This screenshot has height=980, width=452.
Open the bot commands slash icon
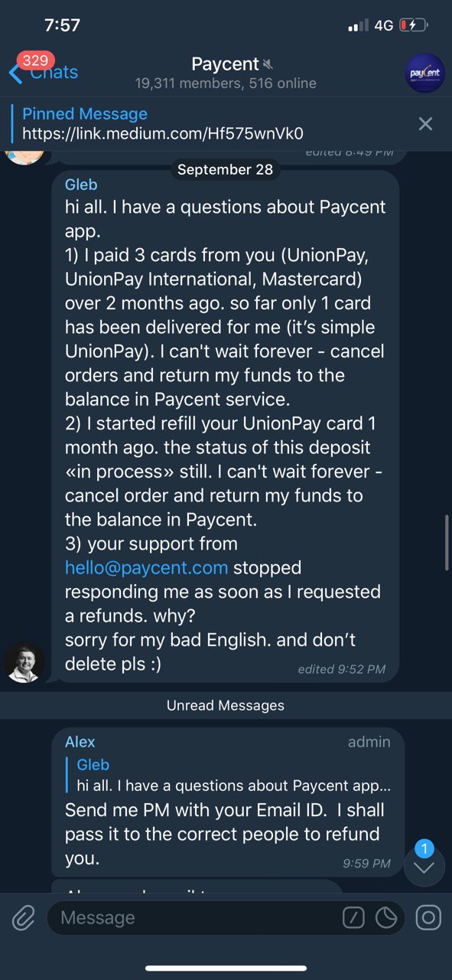(x=353, y=918)
